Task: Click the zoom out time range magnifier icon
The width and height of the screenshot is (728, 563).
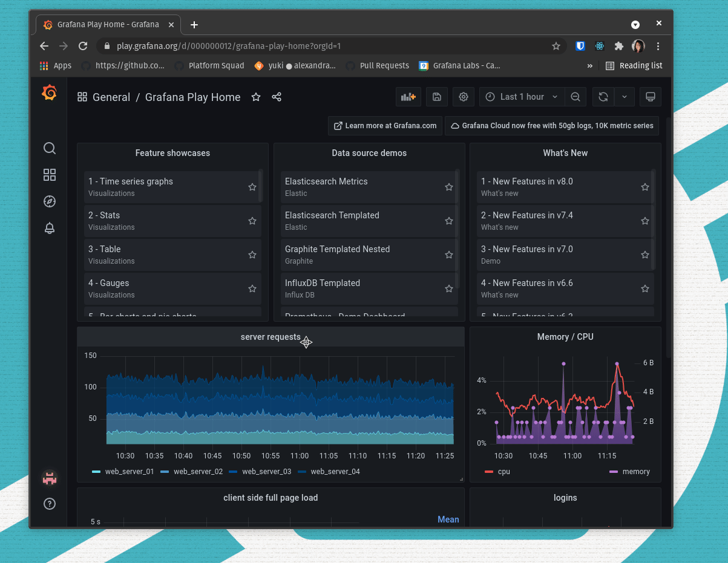Action: [x=575, y=97]
